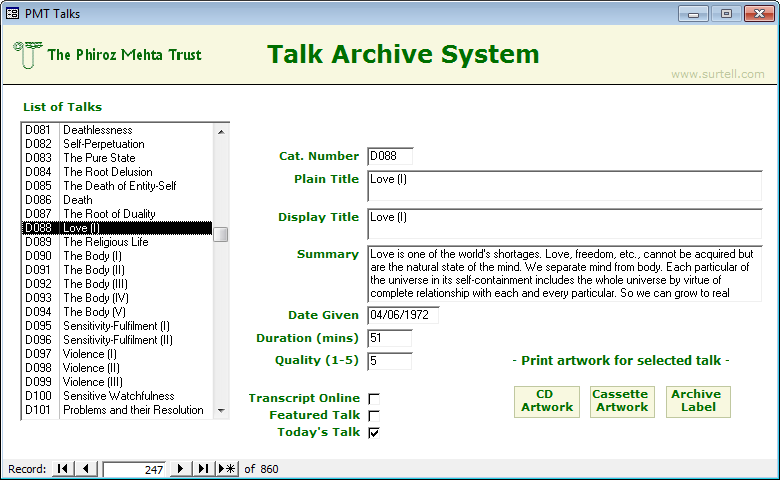The image size is (780, 480).
Task: Print the Cassette Artwork
Action: pos(622,401)
